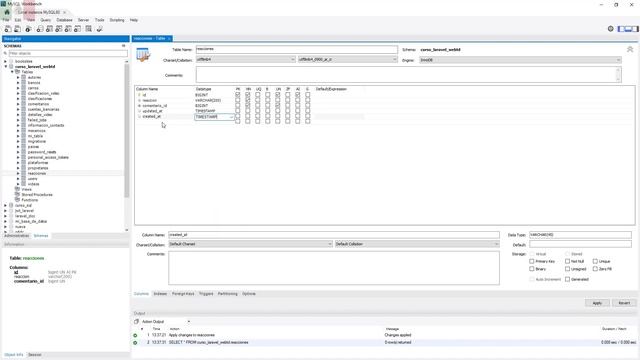
Task: Click the reconnect to DBMS toolbar icon
Action: pyautogui.click(x=99, y=29)
